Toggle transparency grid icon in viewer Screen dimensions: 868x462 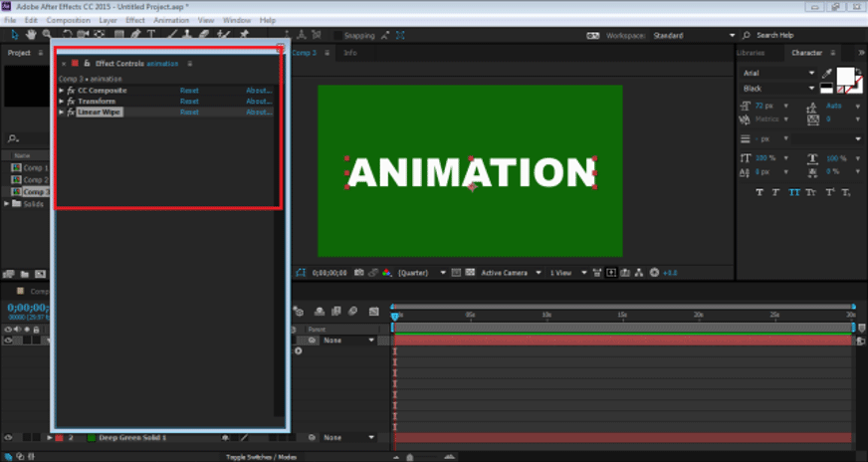point(470,273)
